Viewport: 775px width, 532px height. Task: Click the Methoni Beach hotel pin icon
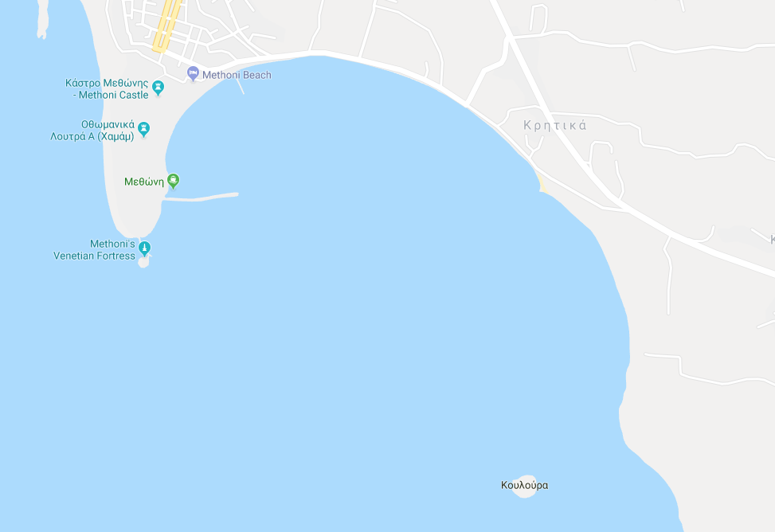click(193, 74)
